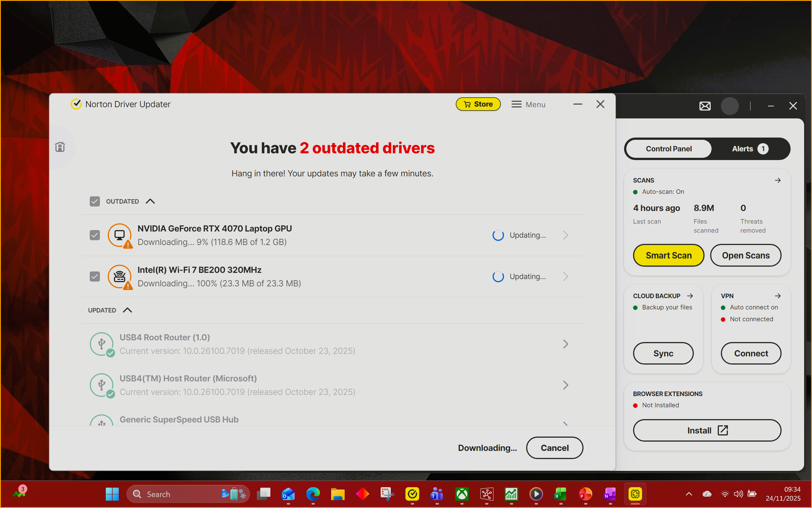
Task: Click the home icon in the left sidebar
Action: tap(60, 147)
